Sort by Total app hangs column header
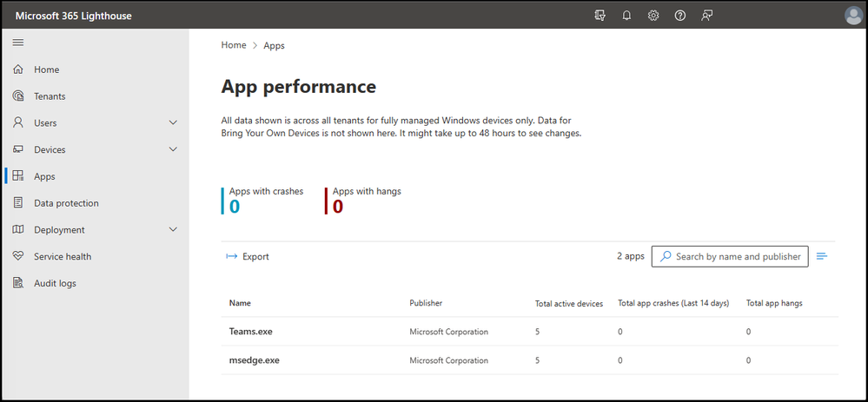 point(774,303)
